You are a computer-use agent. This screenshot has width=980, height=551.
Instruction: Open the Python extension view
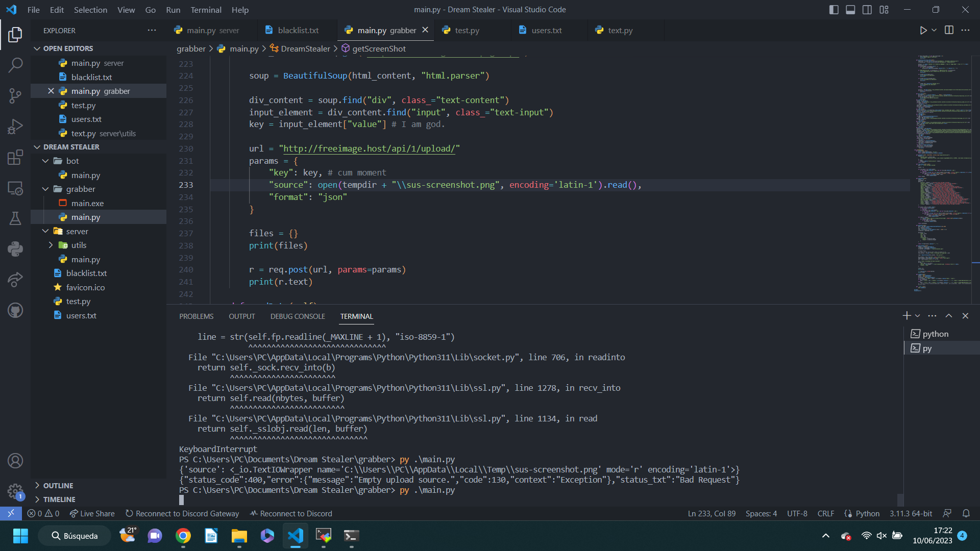[x=15, y=249]
